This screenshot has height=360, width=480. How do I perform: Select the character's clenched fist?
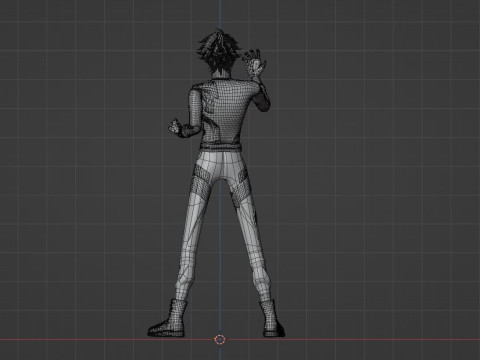pos(174,126)
